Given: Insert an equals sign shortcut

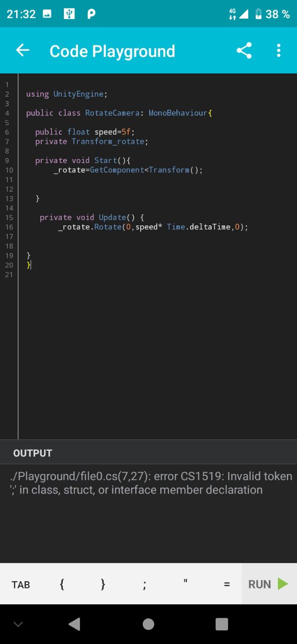Looking at the screenshot, I should (227, 585).
